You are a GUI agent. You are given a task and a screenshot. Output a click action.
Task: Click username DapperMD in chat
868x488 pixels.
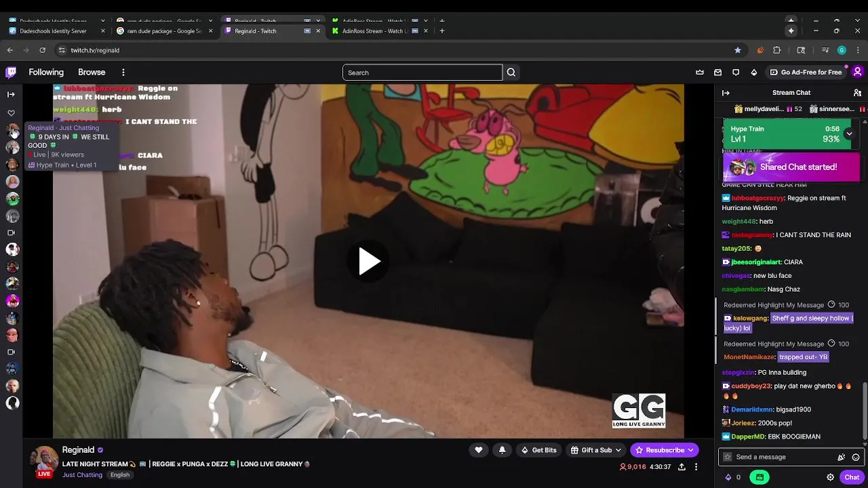pos(748,437)
